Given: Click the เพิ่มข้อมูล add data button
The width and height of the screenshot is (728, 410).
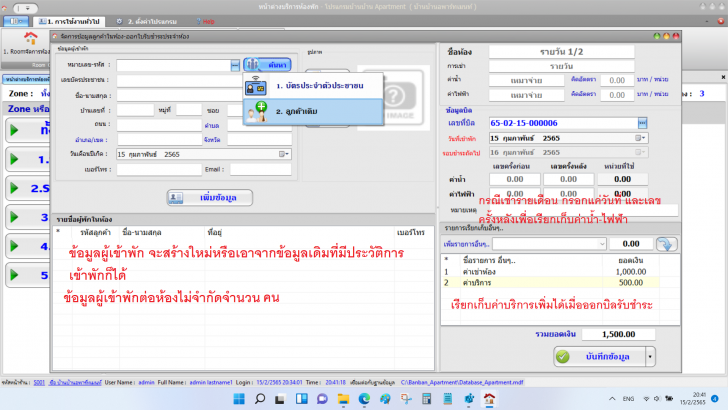Looking at the screenshot, I should click(x=210, y=197).
